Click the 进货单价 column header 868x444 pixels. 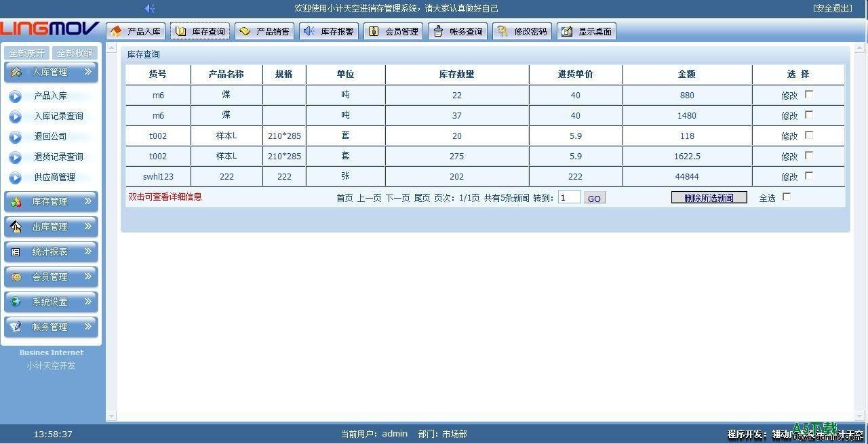coord(576,75)
